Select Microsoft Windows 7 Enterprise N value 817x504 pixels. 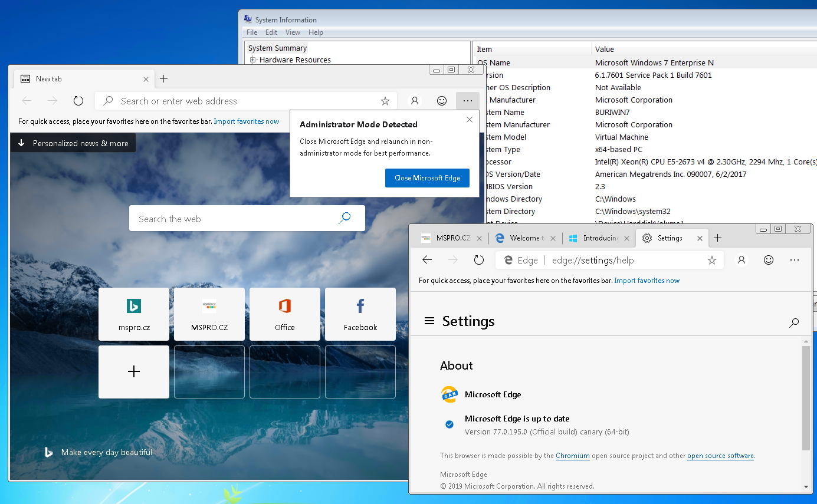pyautogui.click(x=654, y=62)
